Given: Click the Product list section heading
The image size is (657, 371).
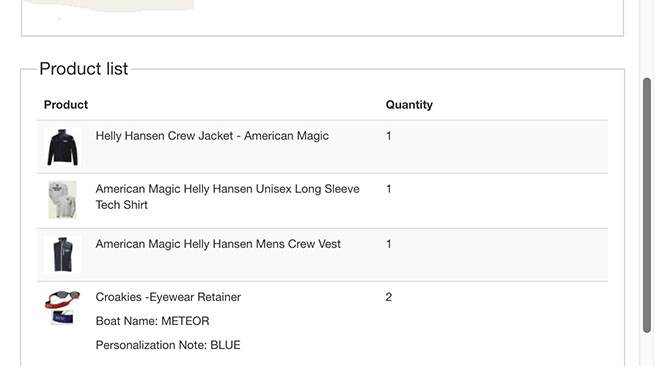Looking at the screenshot, I should (x=83, y=69).
